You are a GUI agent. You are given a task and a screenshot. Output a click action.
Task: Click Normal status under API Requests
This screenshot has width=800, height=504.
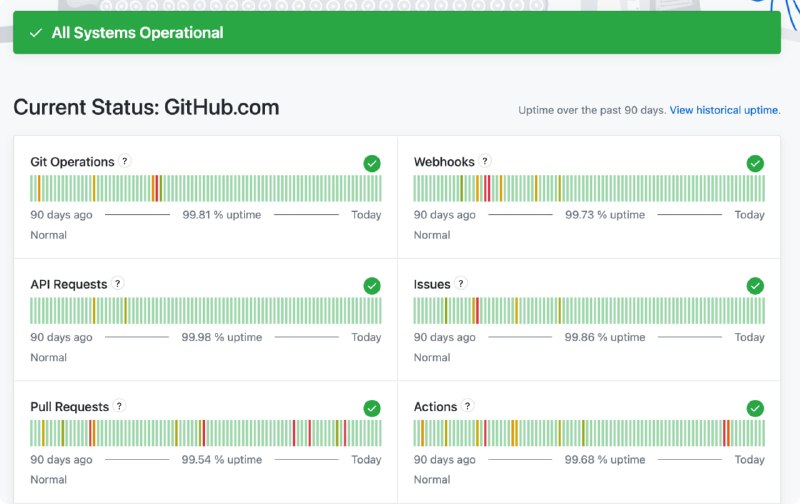(x=48, y=358)
